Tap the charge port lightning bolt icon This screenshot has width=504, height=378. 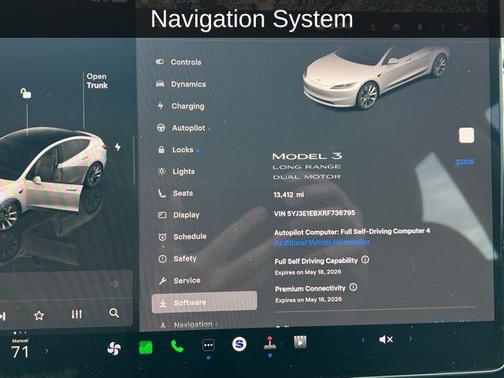click(x=118, y=147)
